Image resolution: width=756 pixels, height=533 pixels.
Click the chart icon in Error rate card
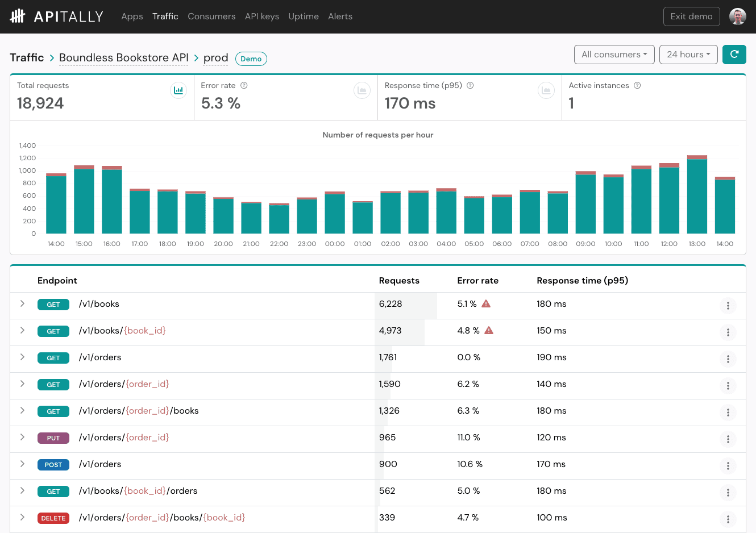click(x=362, y=90)
